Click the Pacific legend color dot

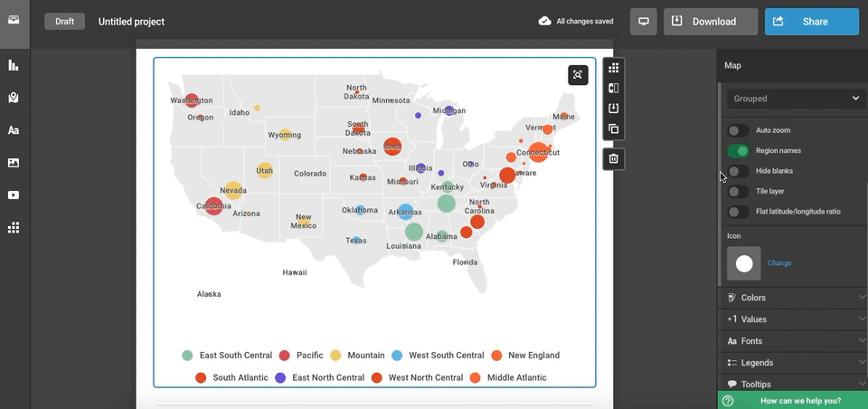coord(284,356)
